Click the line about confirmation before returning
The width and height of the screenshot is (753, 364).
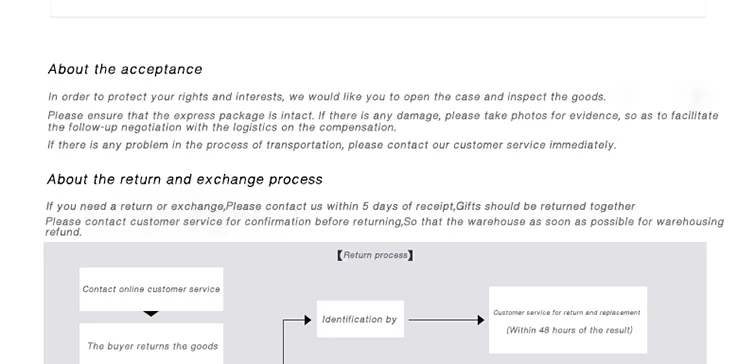[385, 227]
